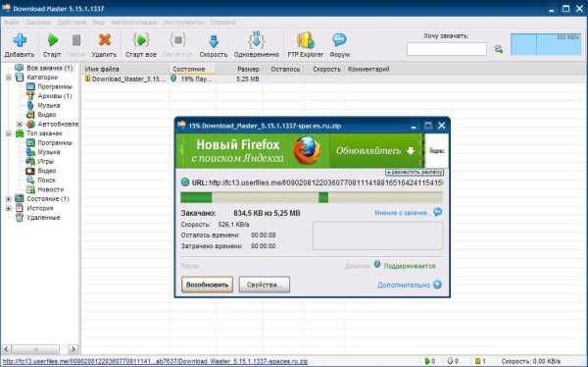Open the Форум chat bubble icon

coord(339,40)
